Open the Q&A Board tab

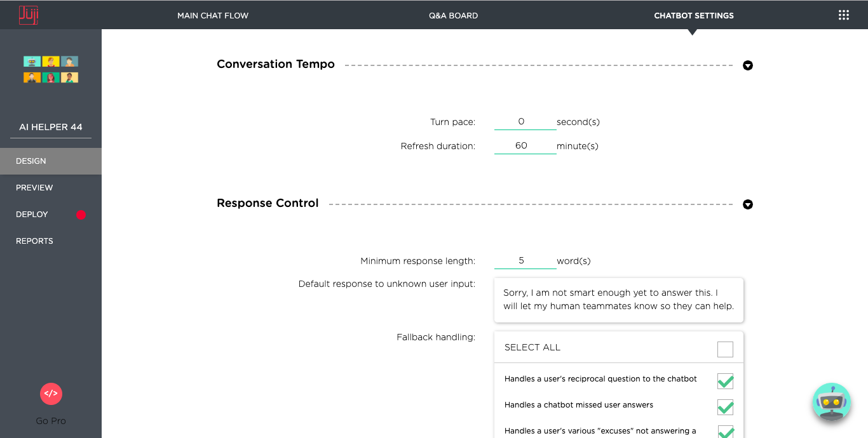453,15
